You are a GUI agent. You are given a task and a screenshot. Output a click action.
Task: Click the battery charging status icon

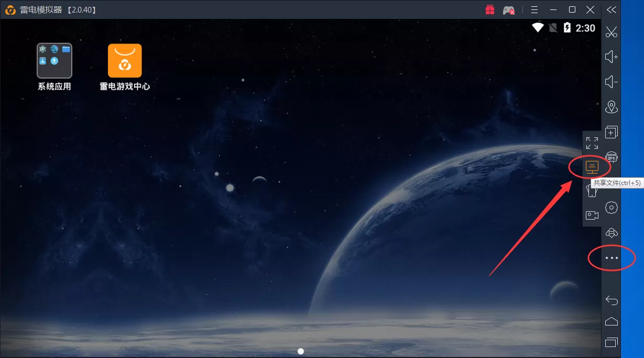point(567,28)
